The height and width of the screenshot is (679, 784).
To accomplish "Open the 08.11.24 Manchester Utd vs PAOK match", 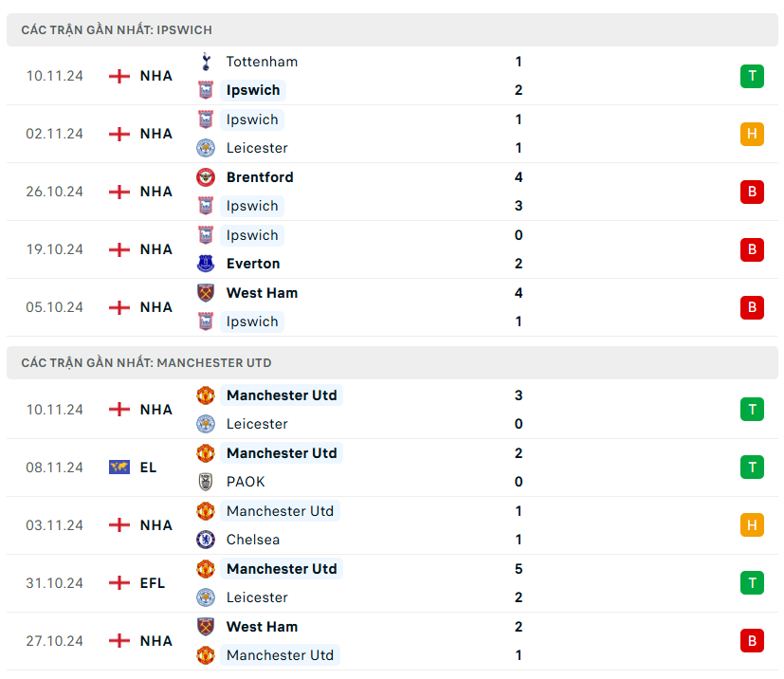I will tap(379, 468).
